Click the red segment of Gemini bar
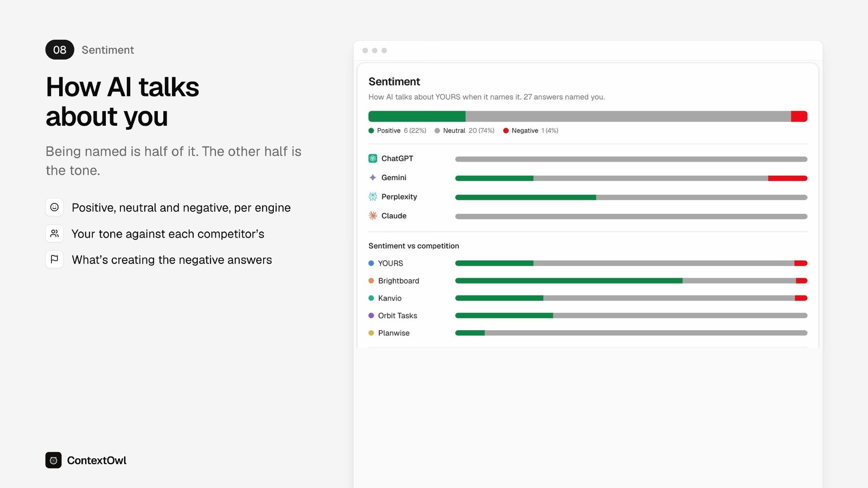This screenshot has width=868, height=488. click(788, 178)
